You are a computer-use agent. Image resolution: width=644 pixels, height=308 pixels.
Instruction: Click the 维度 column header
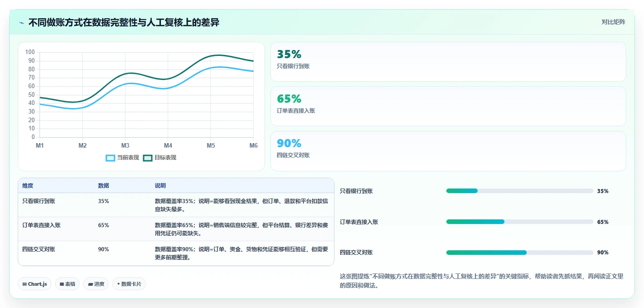pos(28,186)
